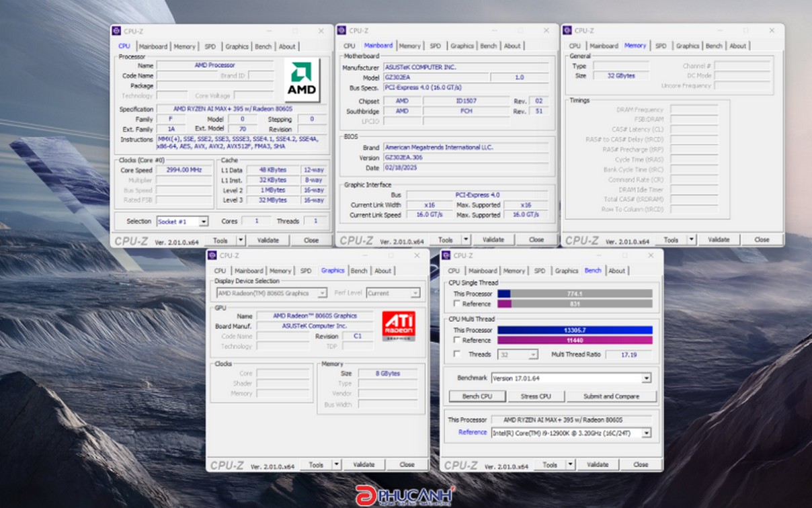The image size is (812, 508).
Task: Open Tools dropdown arrow in Memory window
Action: pyautogui.click(x=692, y=240)
